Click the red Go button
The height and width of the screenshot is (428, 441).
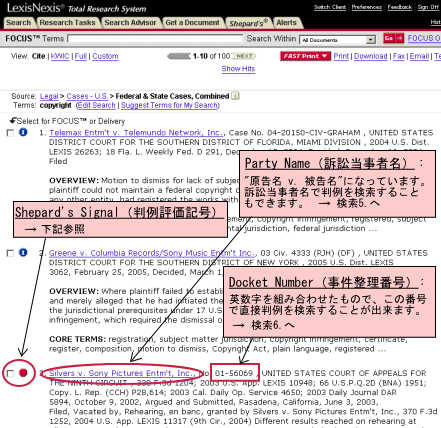(x=393, y=38)
